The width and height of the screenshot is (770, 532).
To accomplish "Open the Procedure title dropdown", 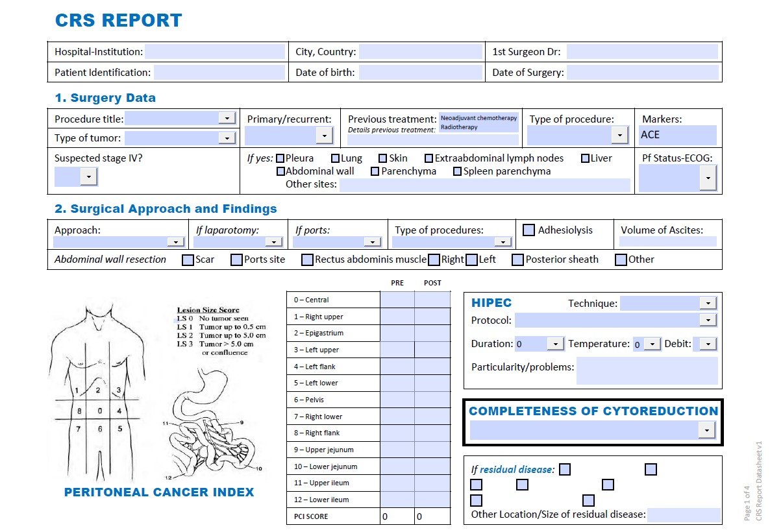I will [229, 118].
